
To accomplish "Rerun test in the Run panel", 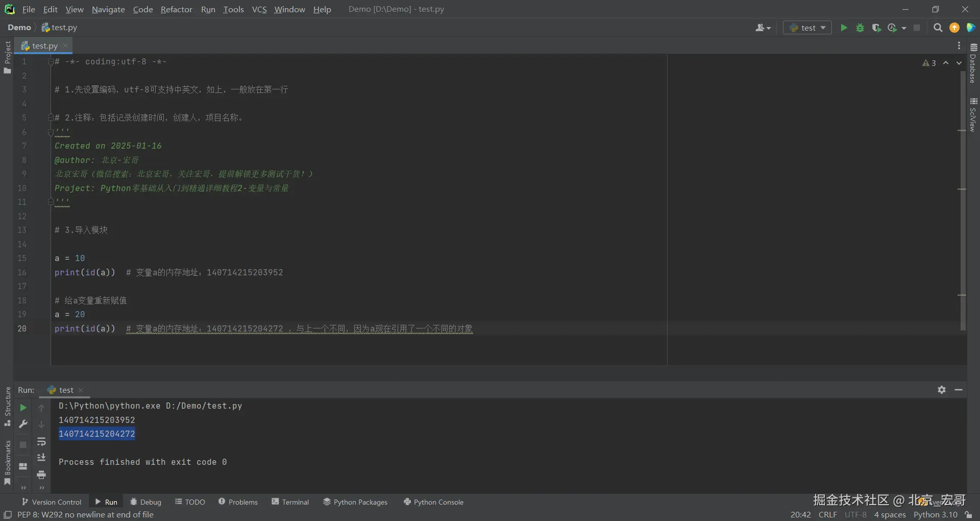I will [x=23, y=408].
